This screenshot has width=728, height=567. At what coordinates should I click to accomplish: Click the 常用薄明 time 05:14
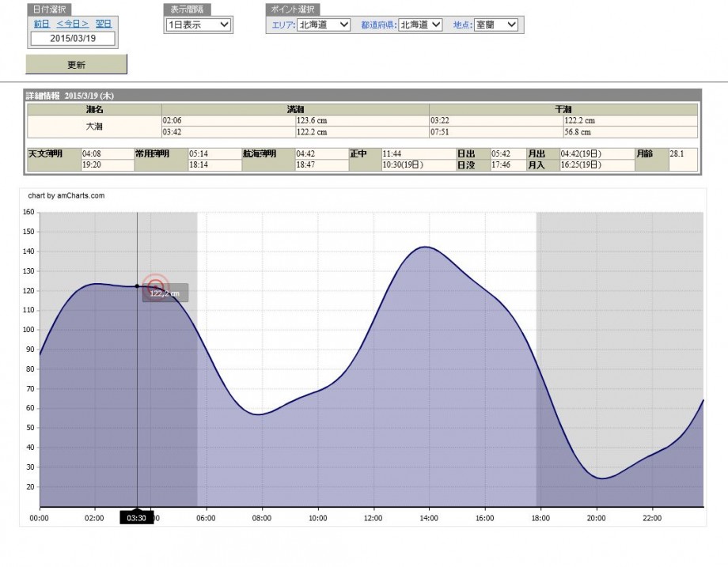[x=199, y=153]
